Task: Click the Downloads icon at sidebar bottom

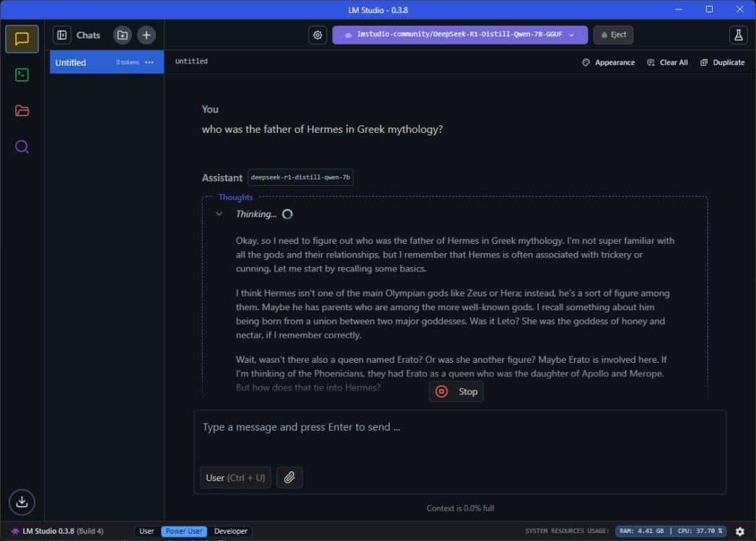Action: coord(22,502)
